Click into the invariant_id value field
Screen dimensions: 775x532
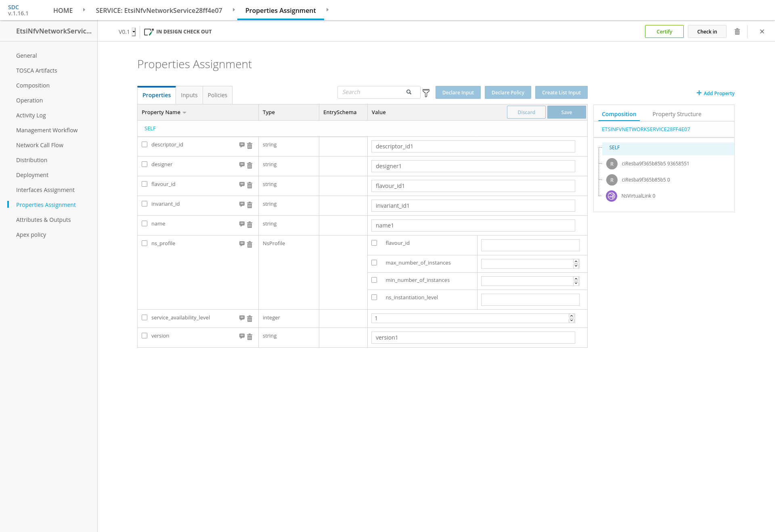473,206
